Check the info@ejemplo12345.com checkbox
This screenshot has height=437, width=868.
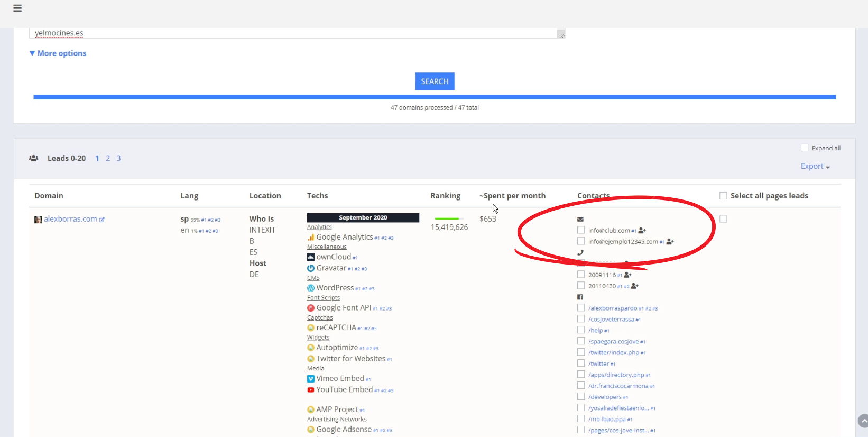tap(581, 241)
